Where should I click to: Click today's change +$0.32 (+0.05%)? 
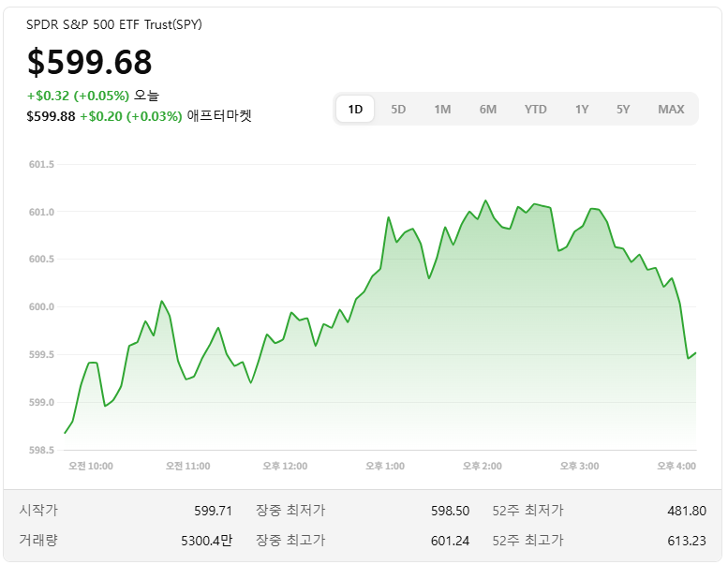[78, 96]
